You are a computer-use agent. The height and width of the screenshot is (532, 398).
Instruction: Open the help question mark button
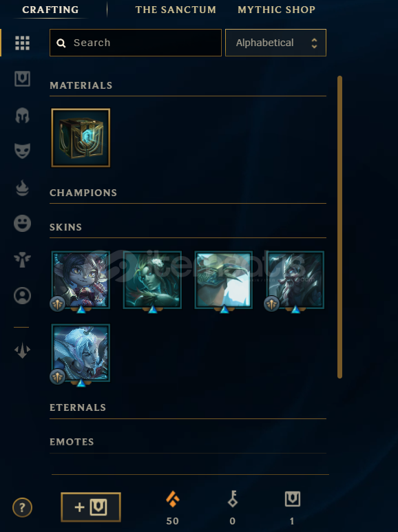tap(23, 508)
